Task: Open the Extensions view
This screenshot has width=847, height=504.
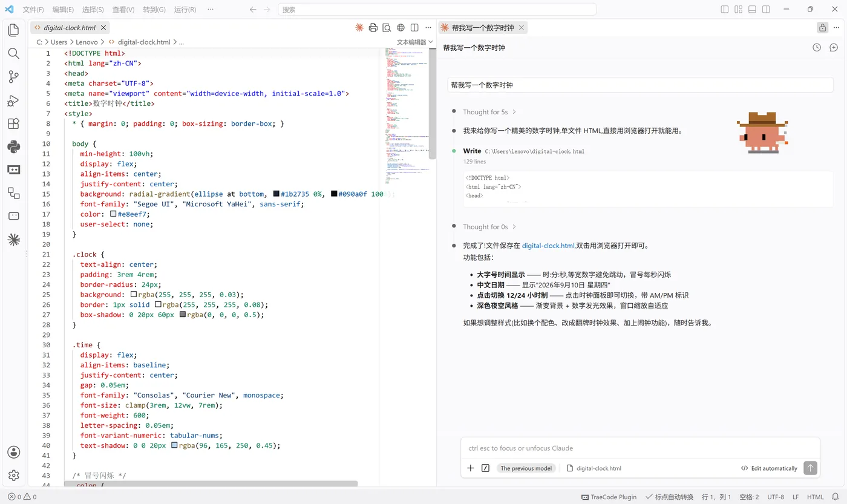Action: pyautogui.click(x=13, y=123)
